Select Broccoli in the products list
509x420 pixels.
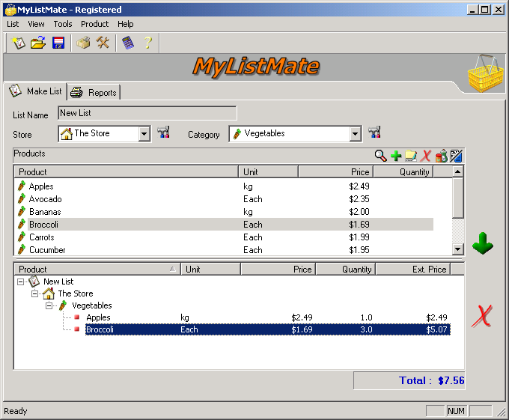point(224,225)
